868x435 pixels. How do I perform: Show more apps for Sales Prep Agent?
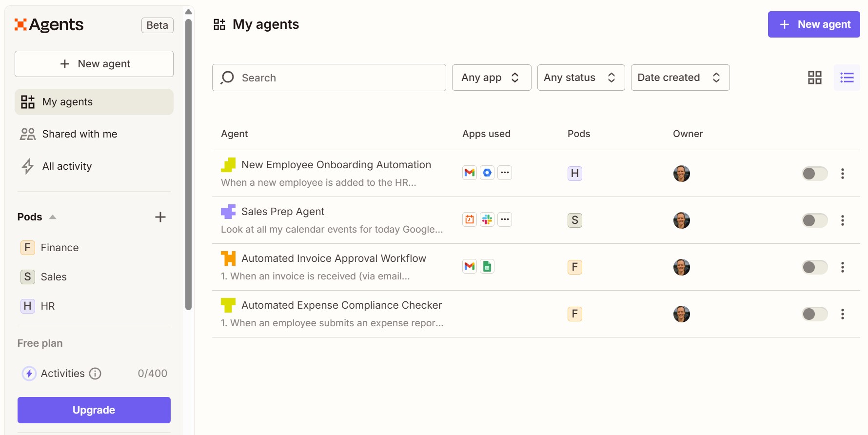click(505, 219)
